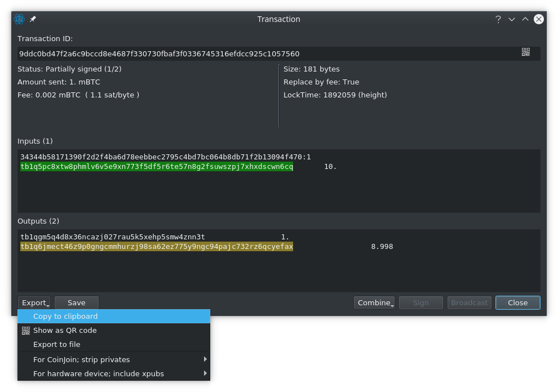Click the yellow highlighted change output address
The width and height of the screenshot is (558, 392).
[x=157, y=247]
